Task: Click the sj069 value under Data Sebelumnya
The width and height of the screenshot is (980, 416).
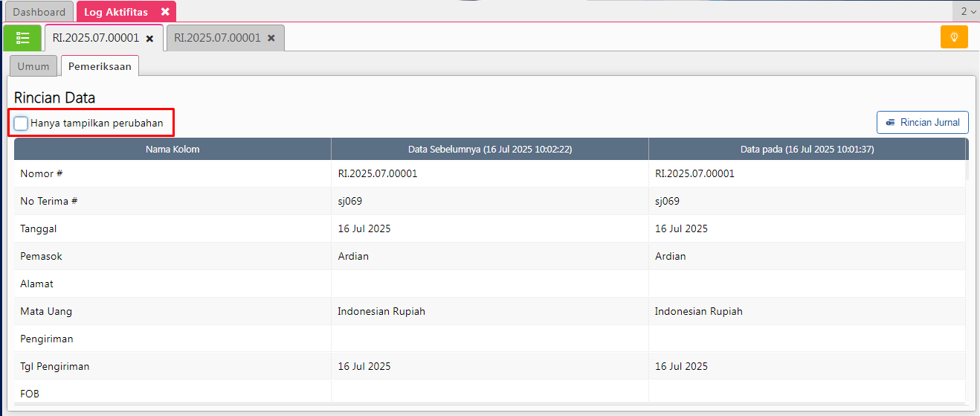Action: (x=350, y=201)
